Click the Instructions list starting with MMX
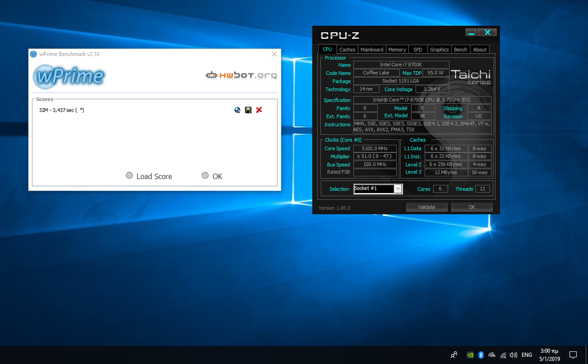 (422, 126)
